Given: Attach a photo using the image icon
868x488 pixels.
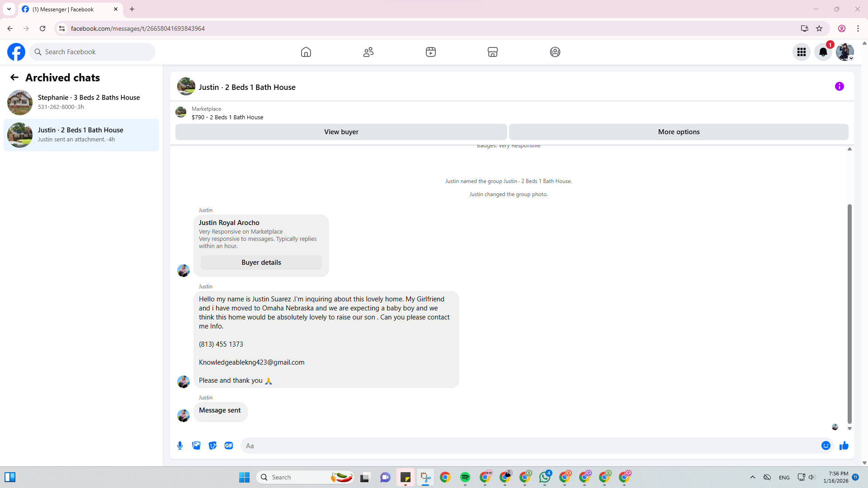Looking at the screenshot, I should tap(196, 446).
